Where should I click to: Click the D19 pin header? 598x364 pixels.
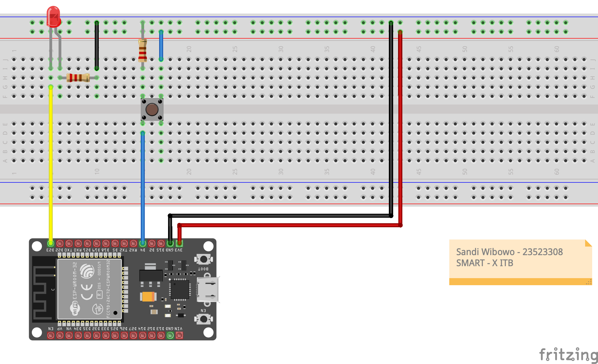click(x=97, y=243)
